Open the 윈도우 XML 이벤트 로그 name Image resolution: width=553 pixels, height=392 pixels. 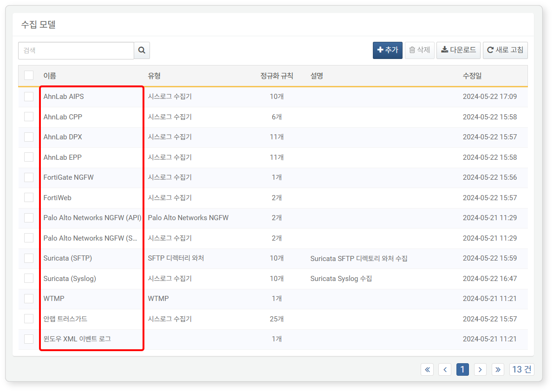77,339
